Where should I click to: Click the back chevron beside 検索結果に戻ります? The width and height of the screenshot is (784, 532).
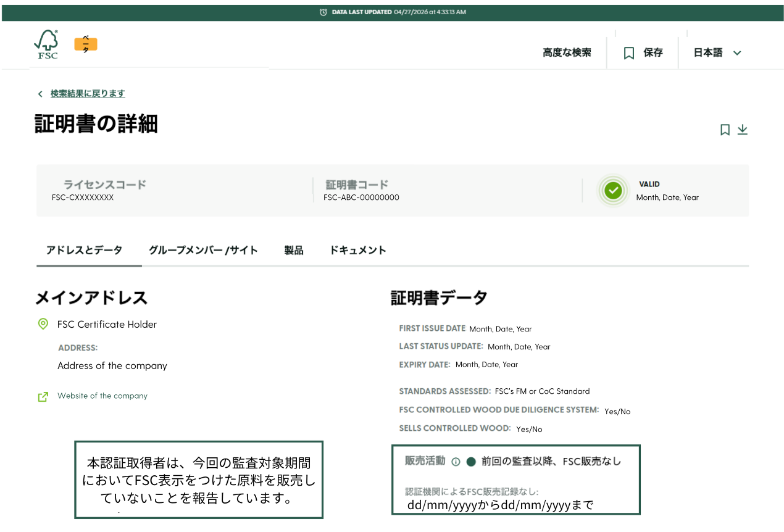click(x=40, y=94)
